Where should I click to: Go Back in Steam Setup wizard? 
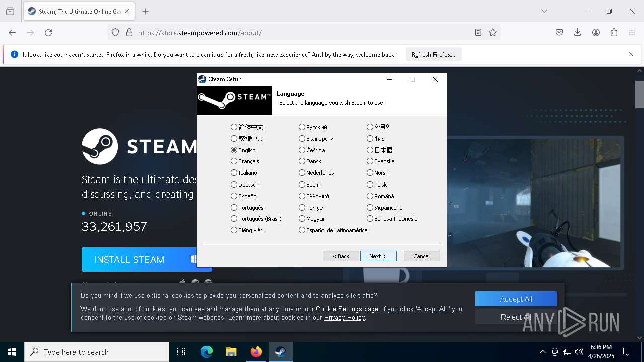[x=341, y=256]
